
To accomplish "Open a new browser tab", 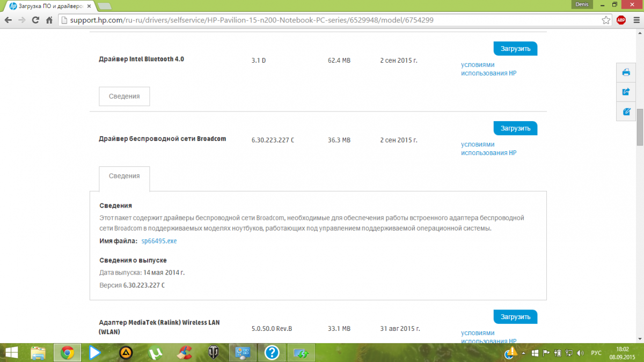I will click(x=105, y=6).
